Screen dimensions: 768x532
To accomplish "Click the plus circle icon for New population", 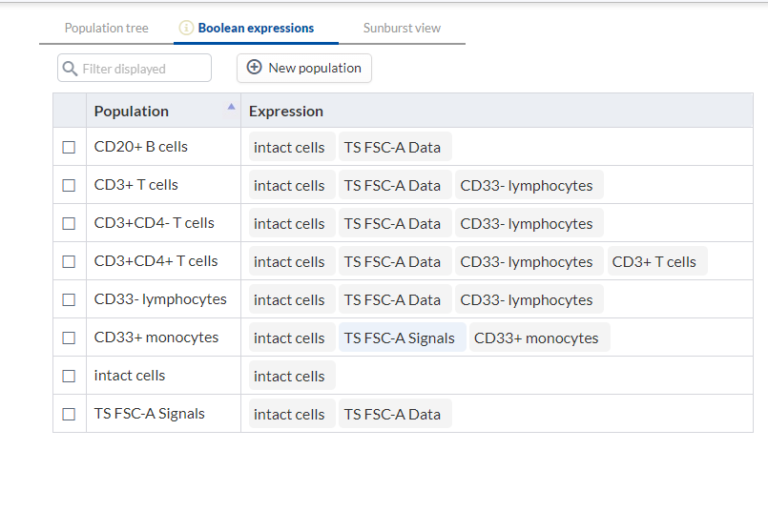I will tap(254, 67).
